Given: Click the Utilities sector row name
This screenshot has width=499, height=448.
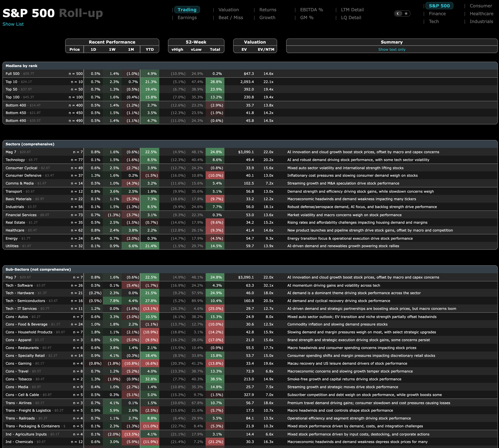Looking at the screenshot, I should (12, 246).
